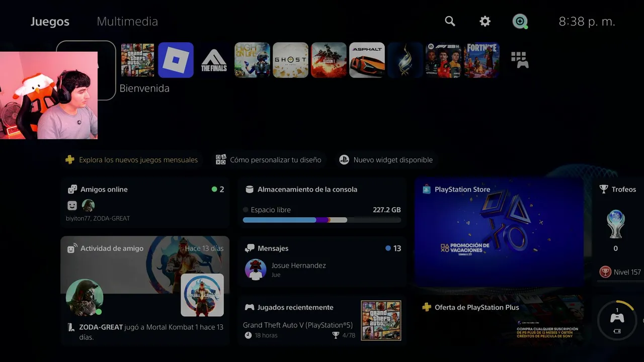Click the QR icon beside Cómo personalizar tu diseño
This screenshot has height=362, width=644.
220,160
